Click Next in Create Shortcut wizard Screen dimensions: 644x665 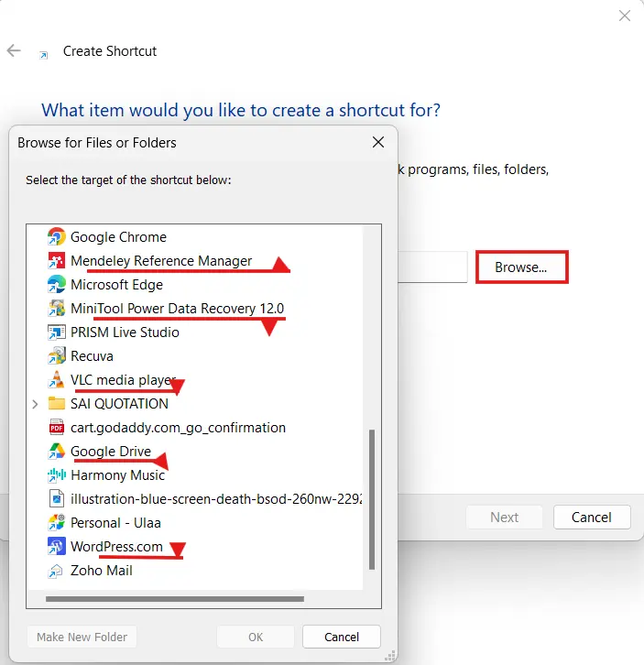(504, 517)
